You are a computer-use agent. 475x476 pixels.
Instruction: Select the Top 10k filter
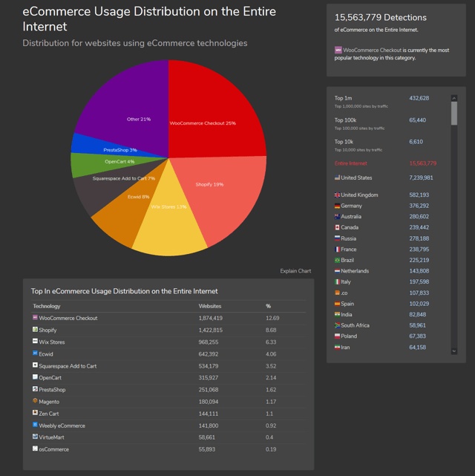[344, 142]
